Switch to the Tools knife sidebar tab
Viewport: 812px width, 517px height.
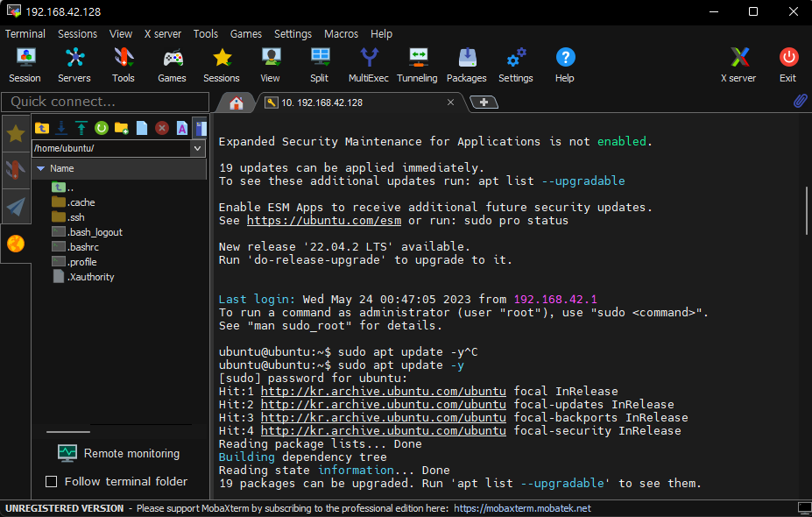(16, 170)
